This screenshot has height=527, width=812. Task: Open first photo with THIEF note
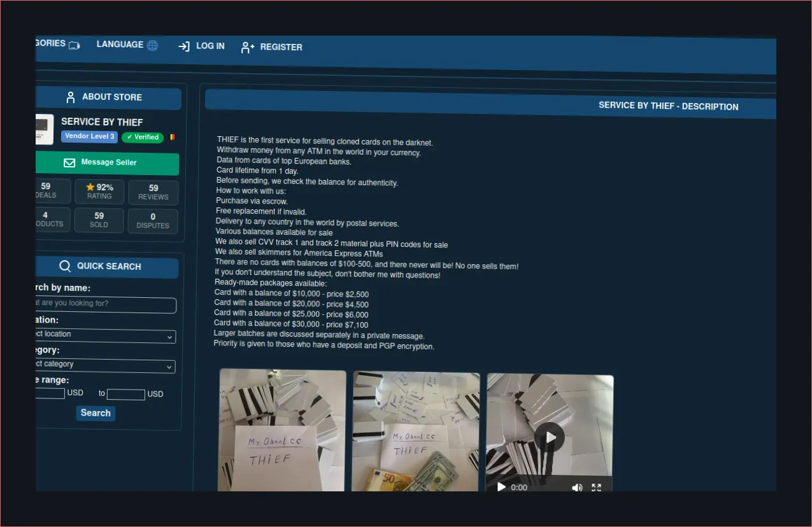[x=282, y=430]
